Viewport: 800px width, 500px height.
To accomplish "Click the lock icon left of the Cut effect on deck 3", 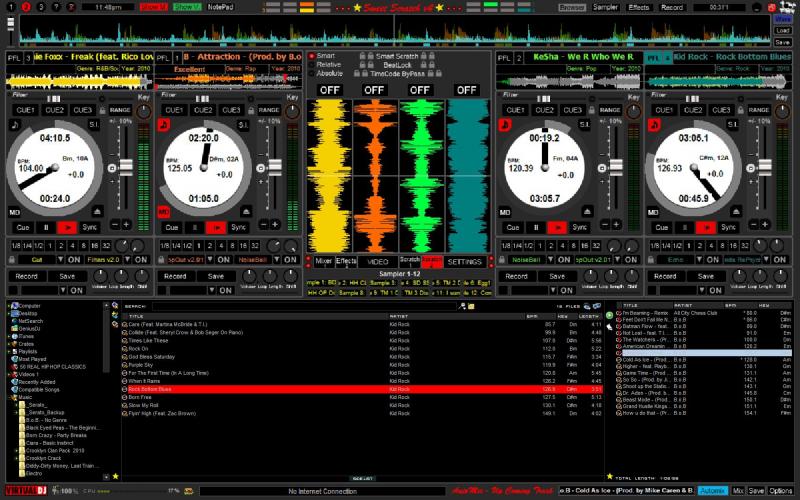I will [11, 260].
